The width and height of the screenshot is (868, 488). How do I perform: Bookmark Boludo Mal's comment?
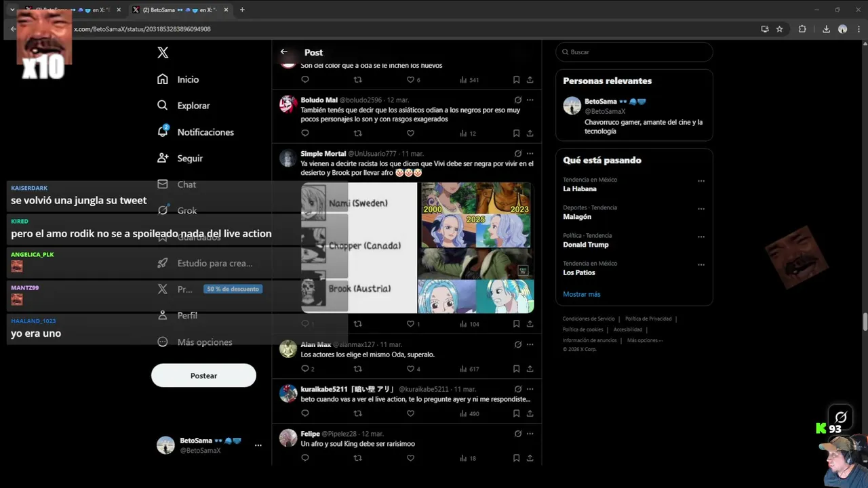pos(516,134)
